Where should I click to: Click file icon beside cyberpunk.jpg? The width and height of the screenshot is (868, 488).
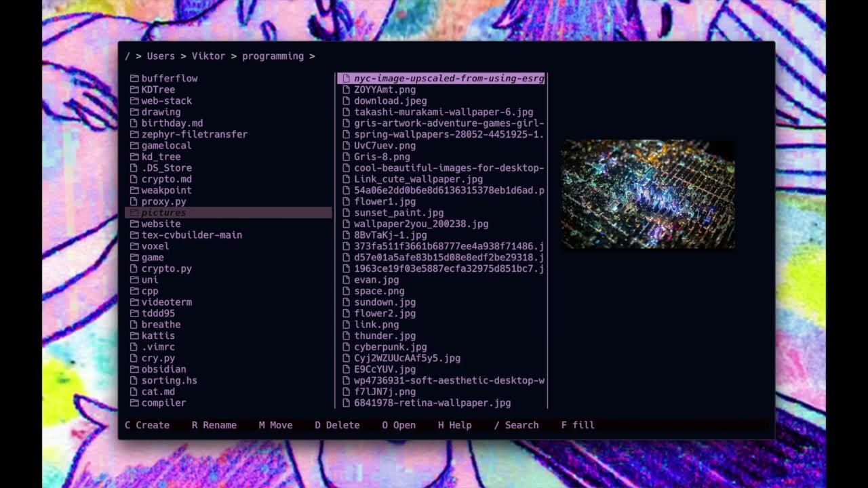pyautogui.click(x=347, y=347)
